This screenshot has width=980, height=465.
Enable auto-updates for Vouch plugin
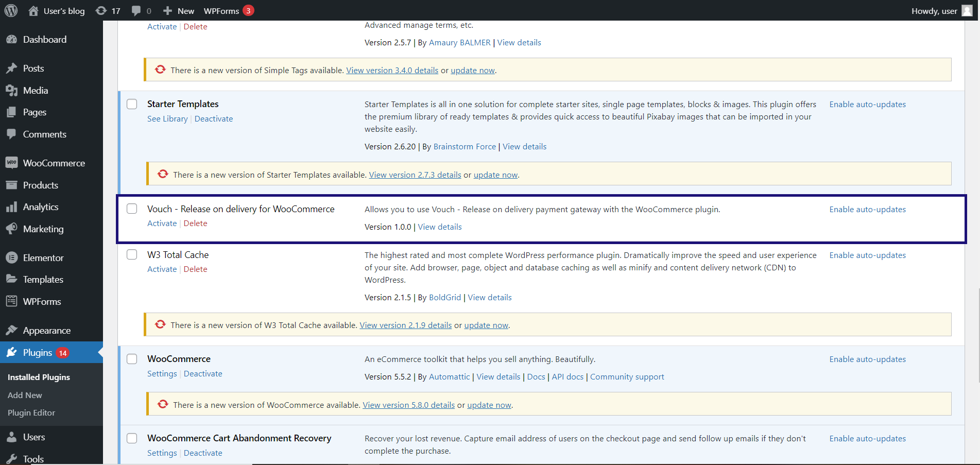coord(868,209)
